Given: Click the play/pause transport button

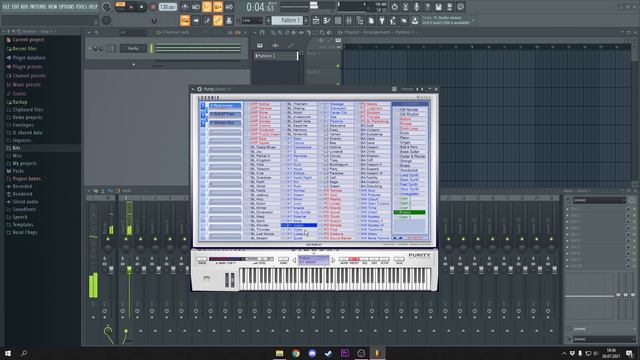Looking at the screenshot, I should coord(131,7).
